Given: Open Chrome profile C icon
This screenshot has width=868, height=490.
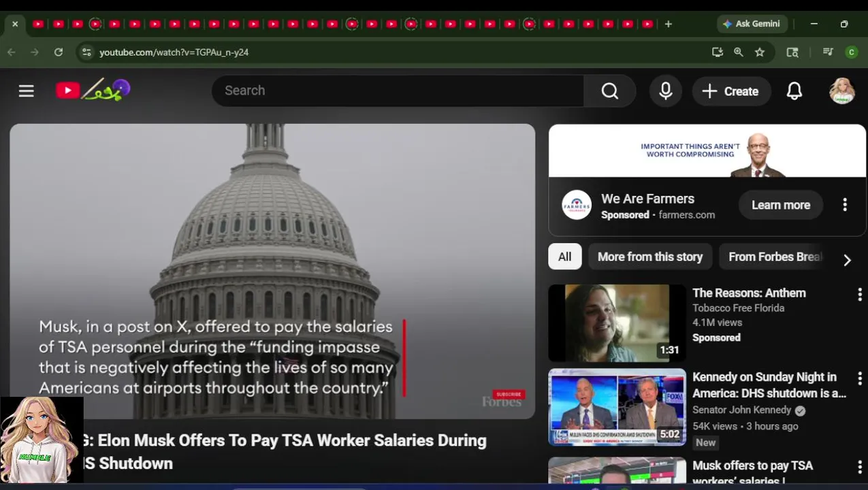Looking at the screenshot, I should [851, 52].
